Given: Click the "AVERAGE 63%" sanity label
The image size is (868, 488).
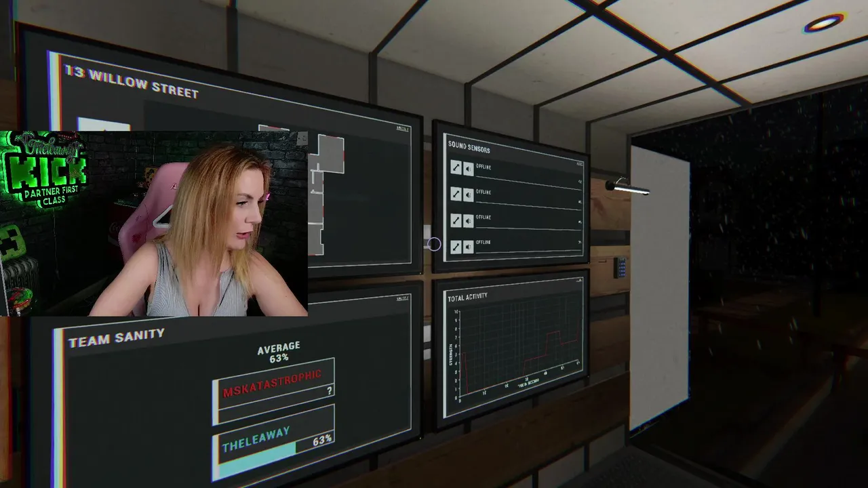Looking at the screenshot, I should coord(279,352).
